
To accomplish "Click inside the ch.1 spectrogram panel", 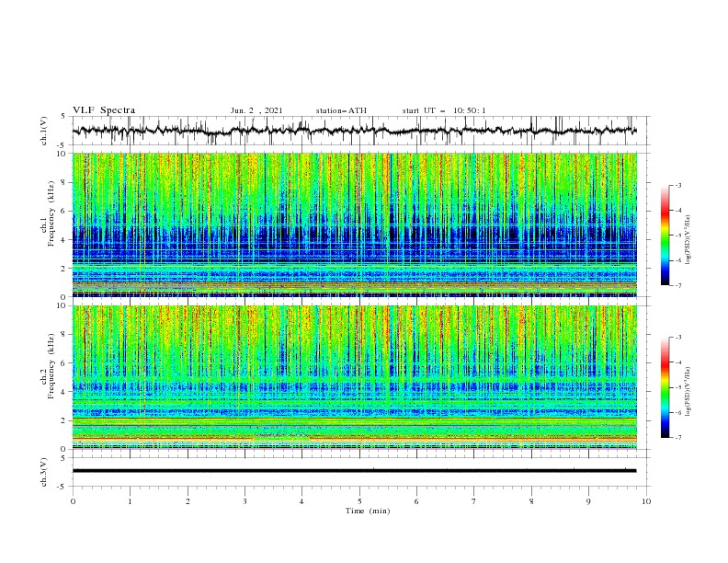I will tap(354, 224).
